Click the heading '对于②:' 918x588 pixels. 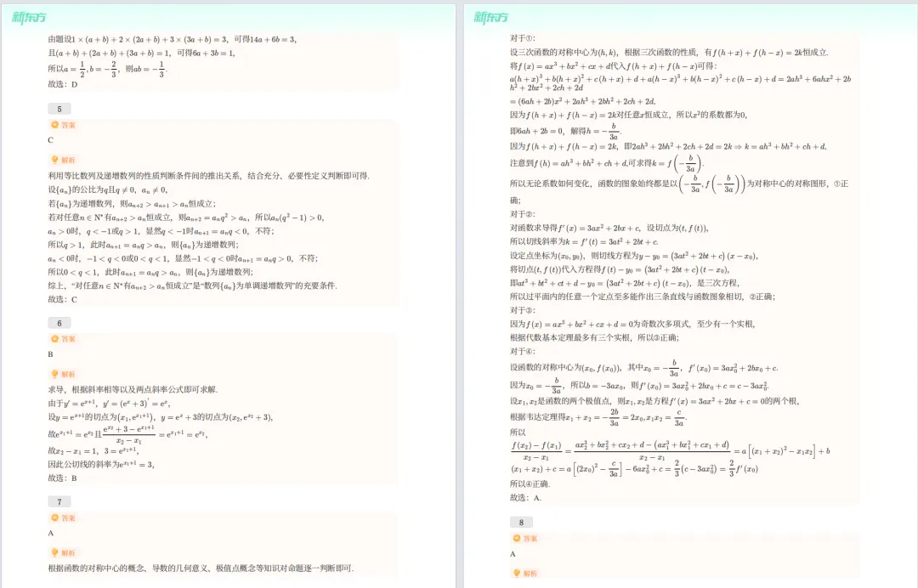(522, 214)
